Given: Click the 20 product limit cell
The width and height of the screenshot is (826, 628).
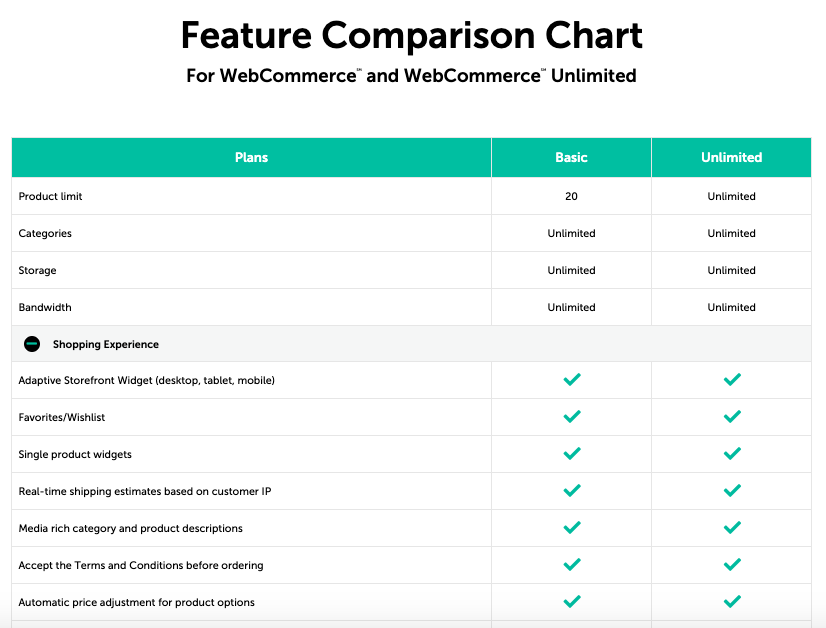Looking at the screenshot, I should (x=571, y=196).
